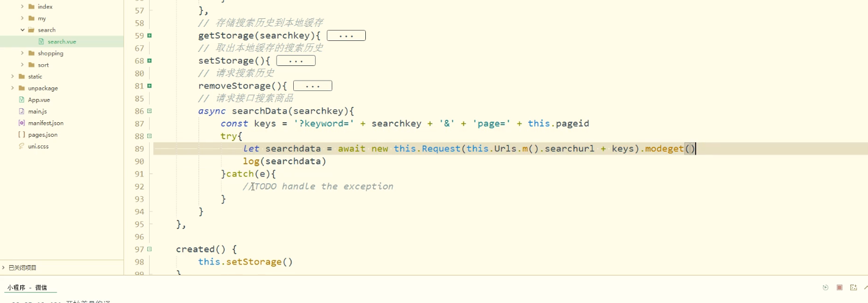Expand getStorage folded ellipsis box
The image size is (868, 303).
346,36
